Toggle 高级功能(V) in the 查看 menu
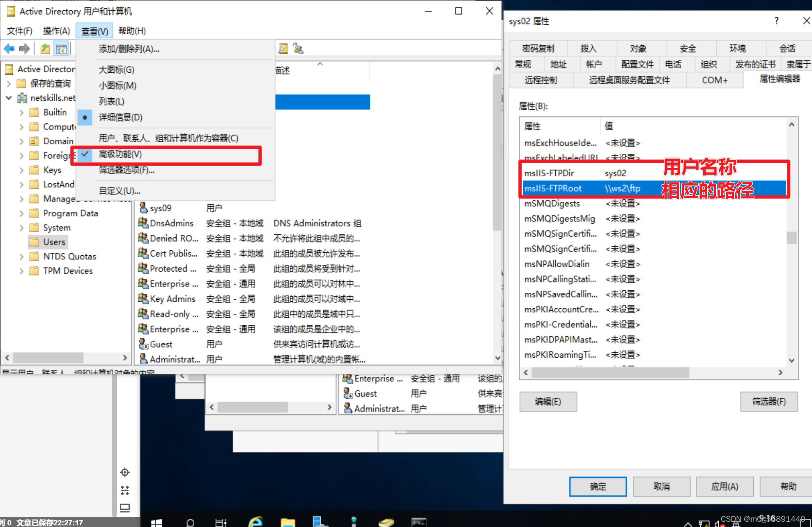Image resolution: width=812 pixels, height=527 pixels. [x=120, y=154]
